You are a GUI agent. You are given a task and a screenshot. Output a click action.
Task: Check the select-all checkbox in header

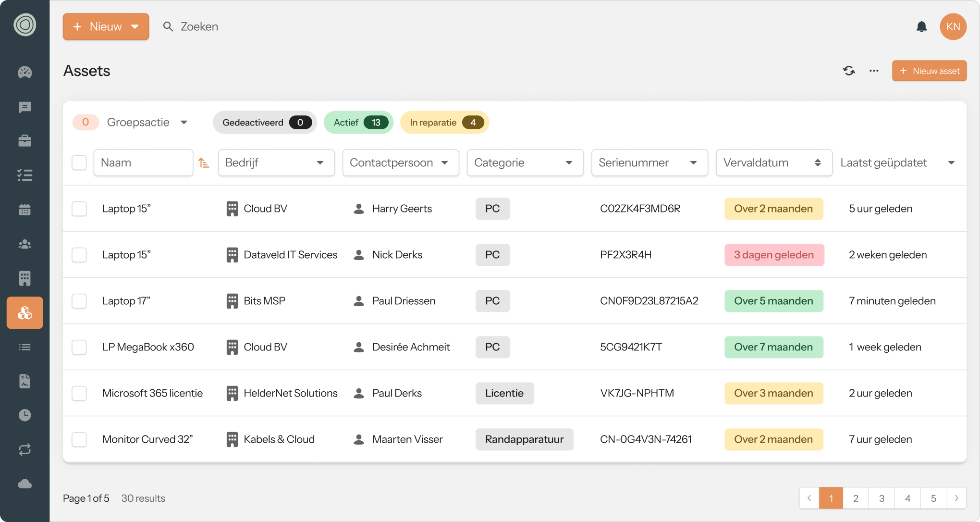click(x=79, y=163)
